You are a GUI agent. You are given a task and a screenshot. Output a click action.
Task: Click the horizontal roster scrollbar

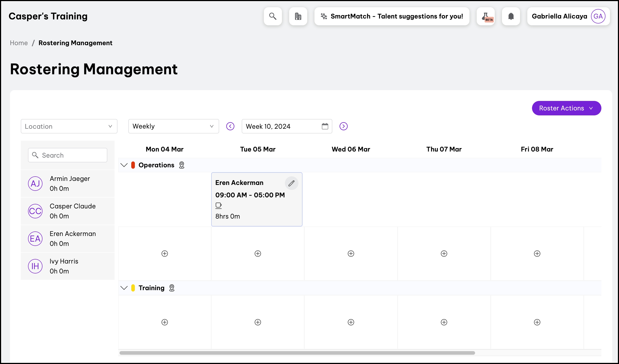click(297, 353)
